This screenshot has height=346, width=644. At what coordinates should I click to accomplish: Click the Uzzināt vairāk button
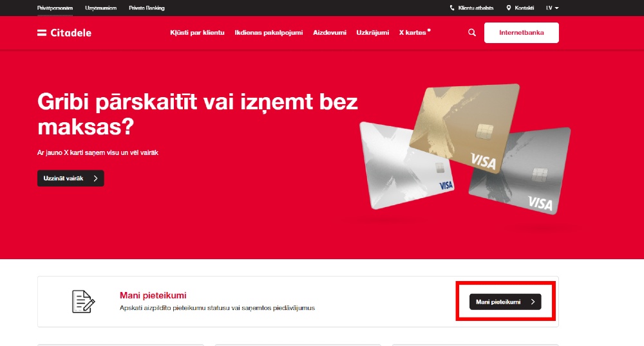click(x=71, y=178)
